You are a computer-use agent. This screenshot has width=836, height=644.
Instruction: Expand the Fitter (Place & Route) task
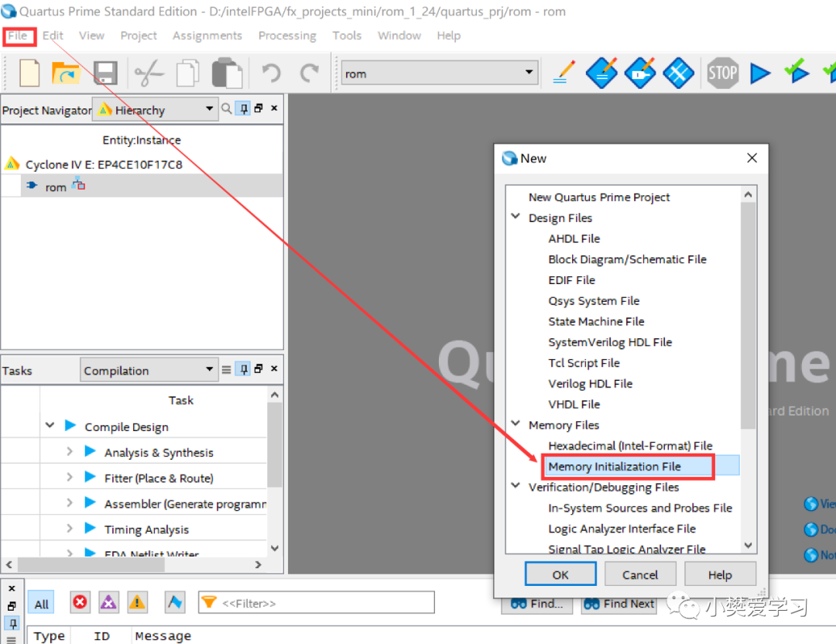coord(70,477)
